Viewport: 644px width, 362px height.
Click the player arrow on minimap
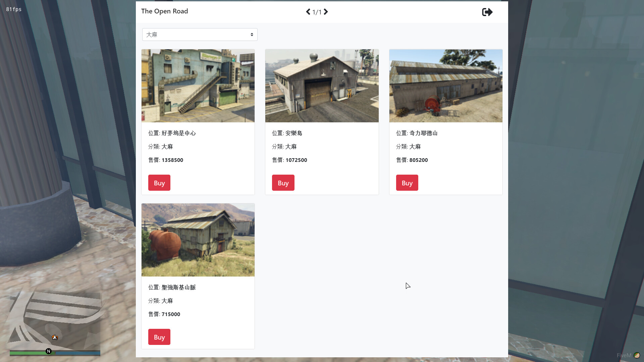[x=55, y=337]
